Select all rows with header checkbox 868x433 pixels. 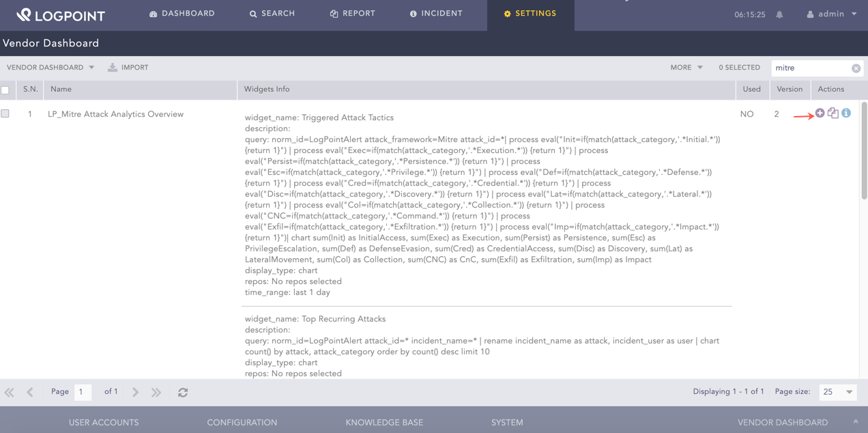5,90
